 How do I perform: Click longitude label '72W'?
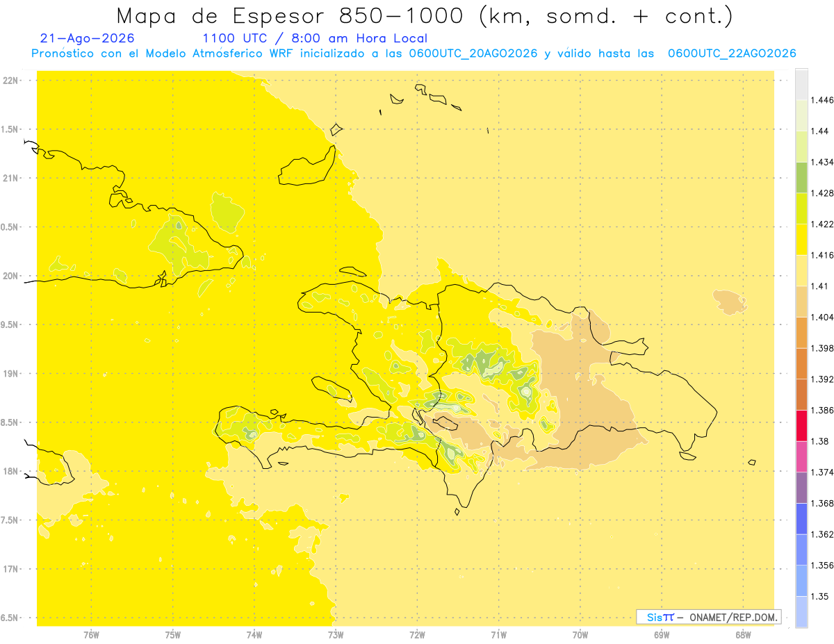click(418, 635)
